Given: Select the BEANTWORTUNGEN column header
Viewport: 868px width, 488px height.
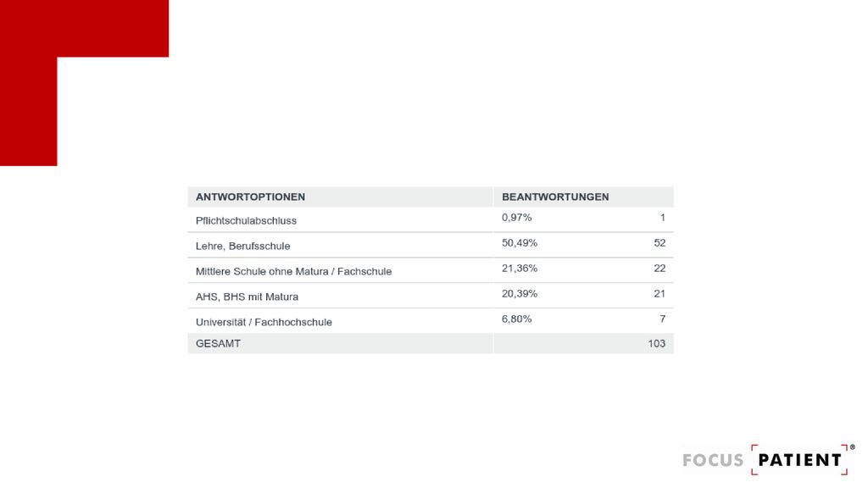Looking at the screenshot, I should tap(555, 197).
